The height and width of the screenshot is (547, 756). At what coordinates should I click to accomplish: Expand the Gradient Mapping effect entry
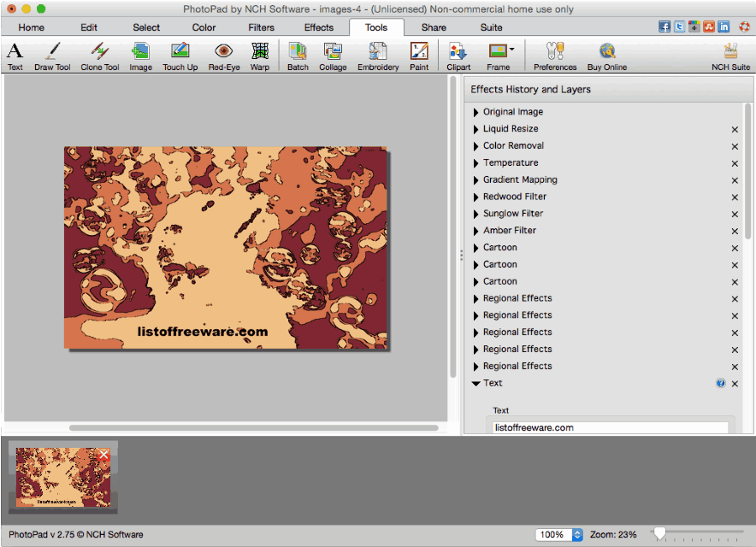476,179
